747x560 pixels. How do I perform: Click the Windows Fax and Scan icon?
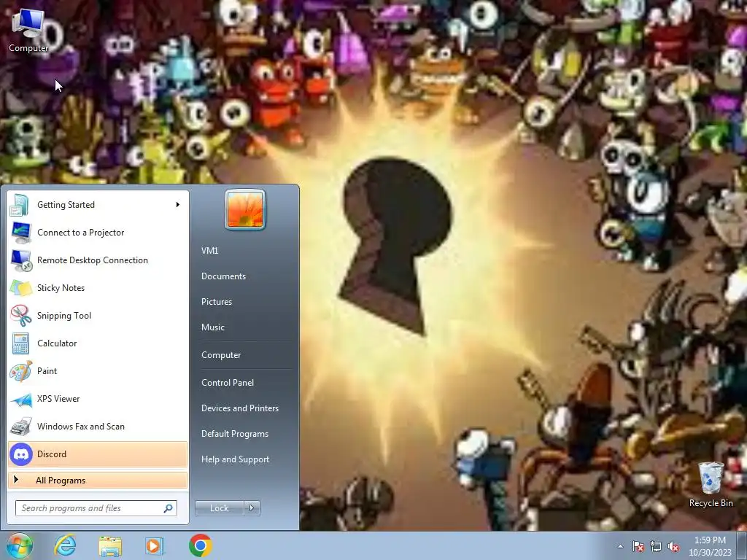coord(20,426)
